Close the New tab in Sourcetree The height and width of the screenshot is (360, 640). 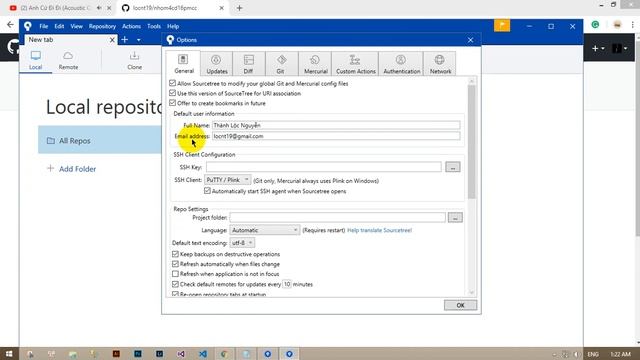(x=112, y=40)
